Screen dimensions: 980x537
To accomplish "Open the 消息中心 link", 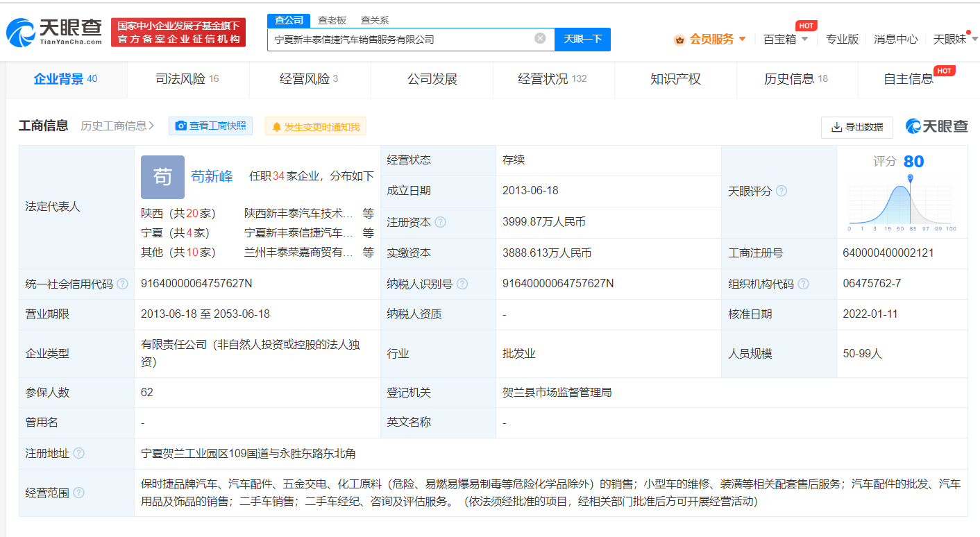I will (895, 39).
